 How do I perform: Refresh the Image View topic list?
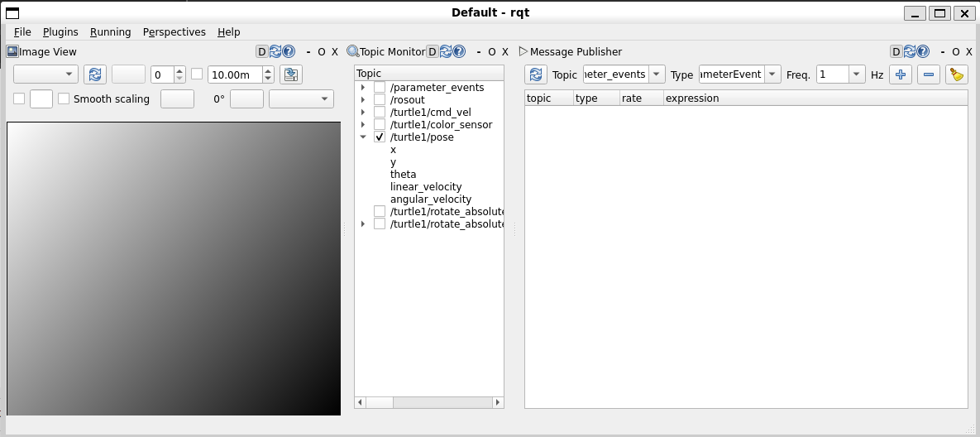[95, 74]
